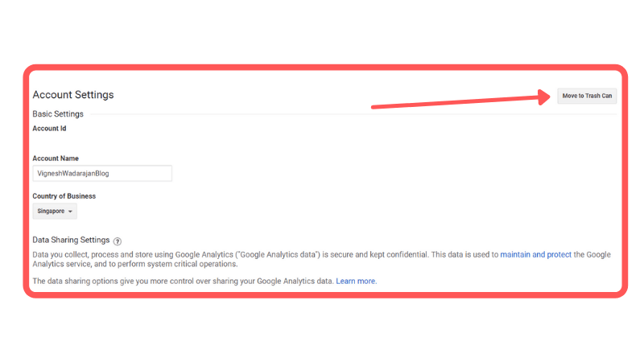Click the caret arrow beside Singapore
Screen dimensions: 644x362
click(x=70, y=212)
